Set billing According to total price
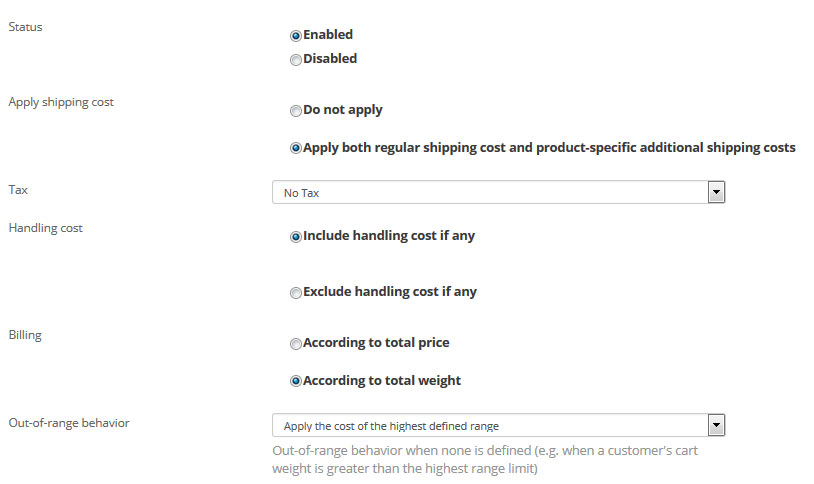The image size is (814, 484). point(296,344)
